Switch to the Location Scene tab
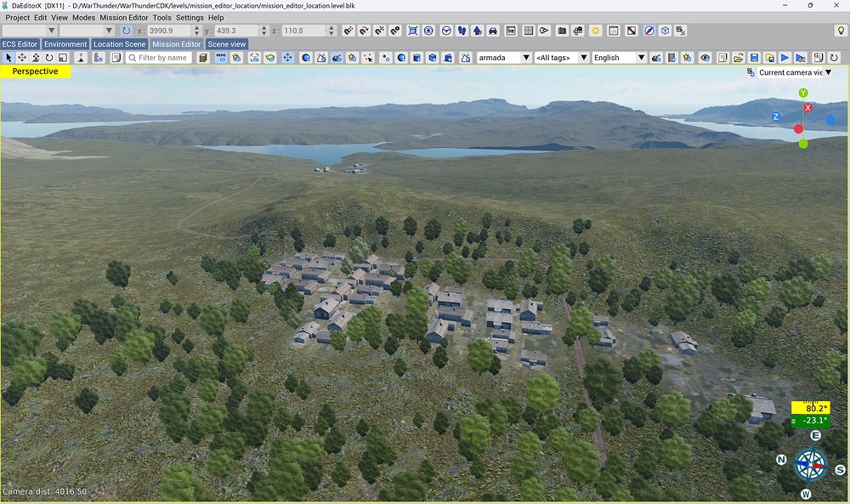 pos(119,44)
